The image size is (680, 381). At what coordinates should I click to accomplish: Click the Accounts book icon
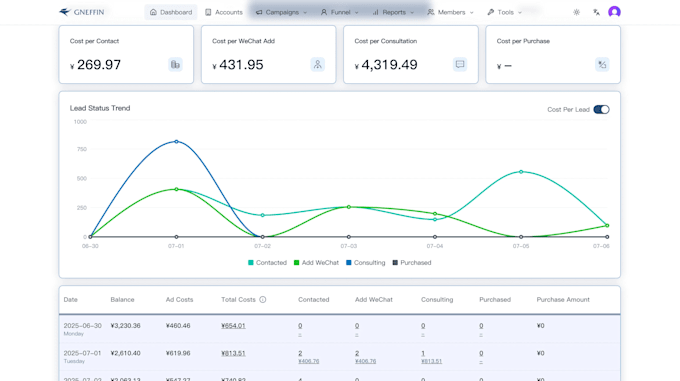pyautogui.click(x=208, y=12)
